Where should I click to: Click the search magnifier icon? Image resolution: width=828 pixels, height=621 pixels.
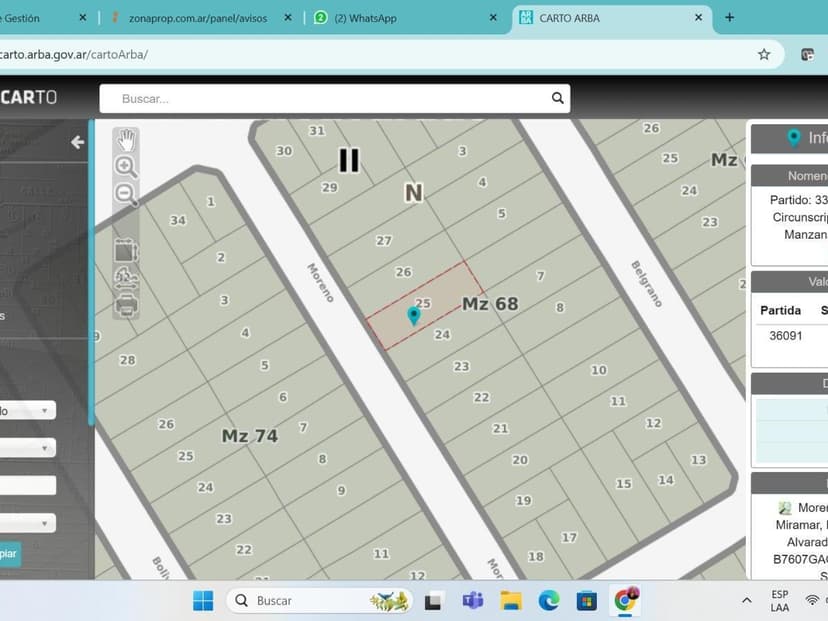(558, 98)
